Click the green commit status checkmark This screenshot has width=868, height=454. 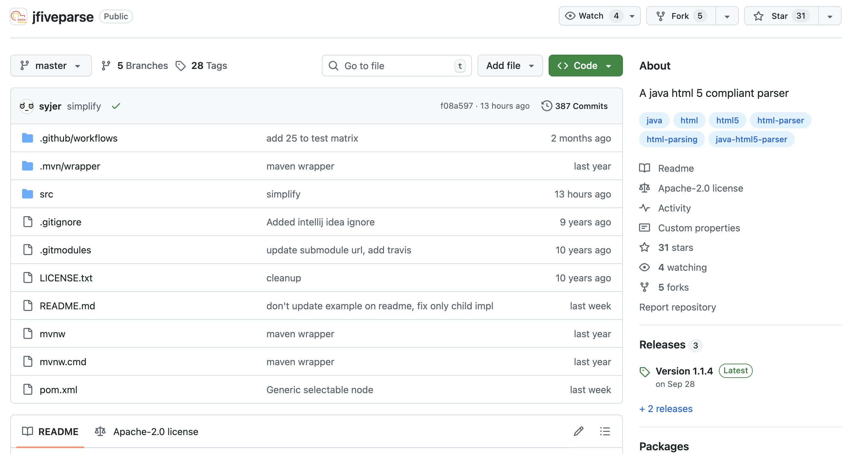pyautogui.click(x=116, y=106)
